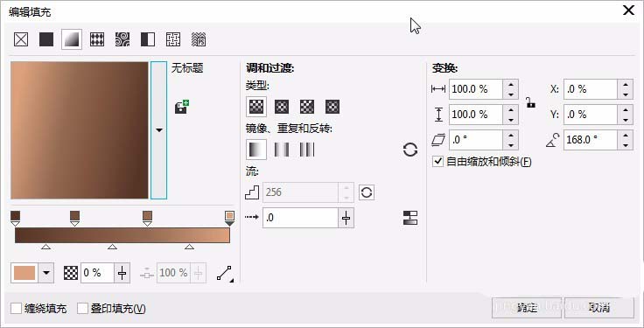
Task: Click the smooth transition icon
Action: (410, 218)
